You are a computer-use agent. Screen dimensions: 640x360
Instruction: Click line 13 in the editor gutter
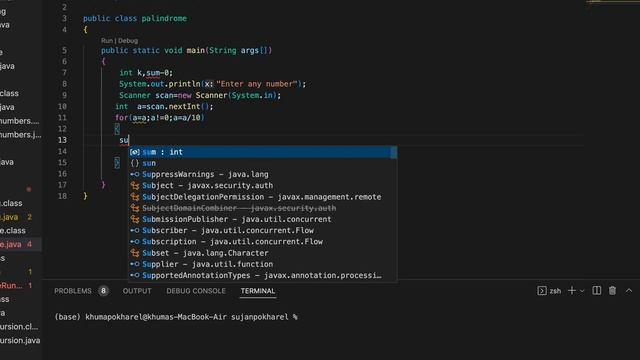click(x=62, y=140)
